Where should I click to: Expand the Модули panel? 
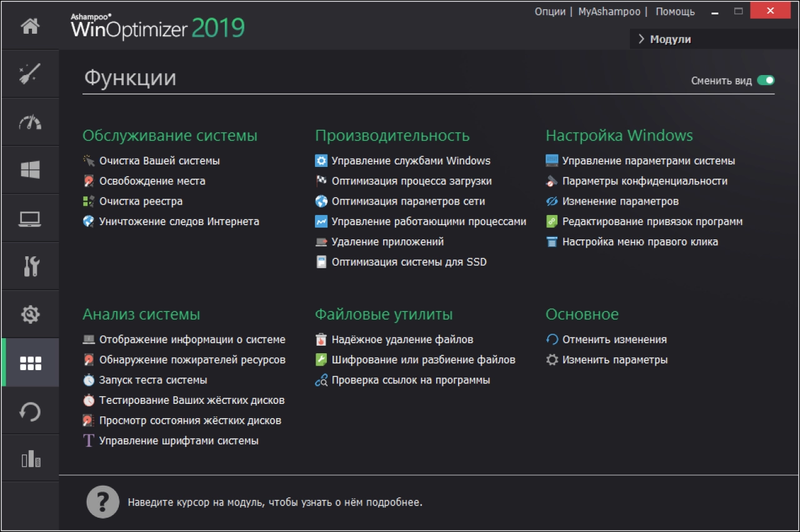714,39
